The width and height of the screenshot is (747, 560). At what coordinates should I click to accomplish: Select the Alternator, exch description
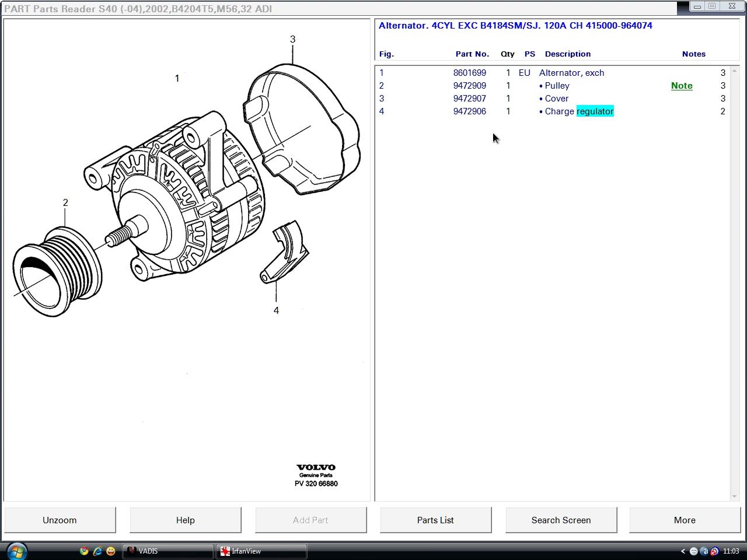571,73
